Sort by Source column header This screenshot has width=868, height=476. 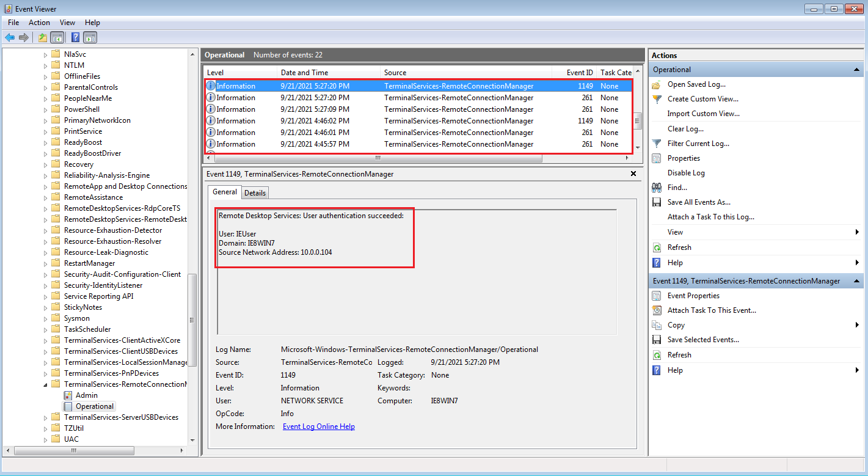point(466,73)
